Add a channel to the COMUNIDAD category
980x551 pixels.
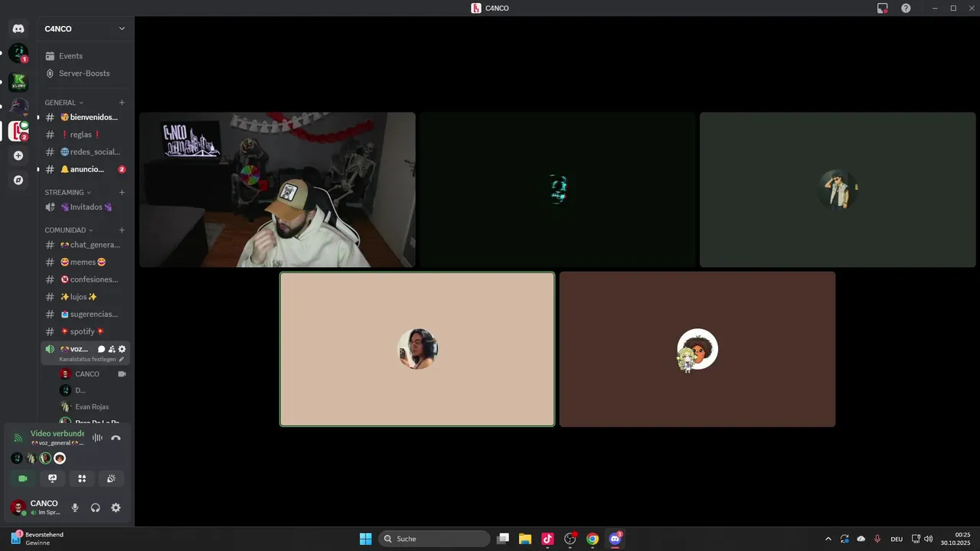(122, 230)
